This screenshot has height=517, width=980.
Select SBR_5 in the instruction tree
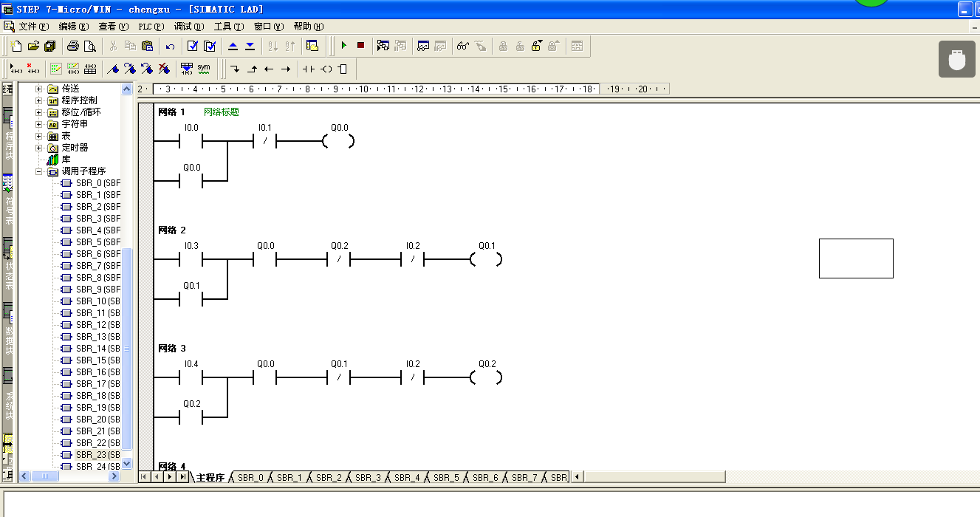(x=97, y=242)
